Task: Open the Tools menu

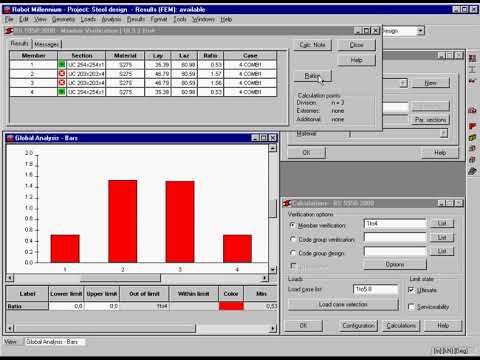Action: [180, 19]
